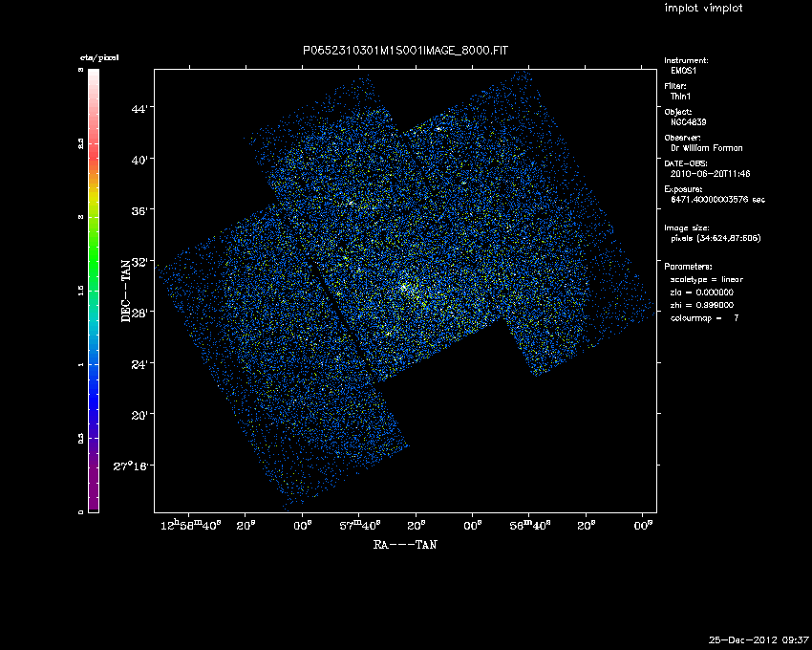The width and height of the screenshot is (812, 650).
Task: Select the 'zhi = 0.999000' parameter
Action: [x=702, y=305]
